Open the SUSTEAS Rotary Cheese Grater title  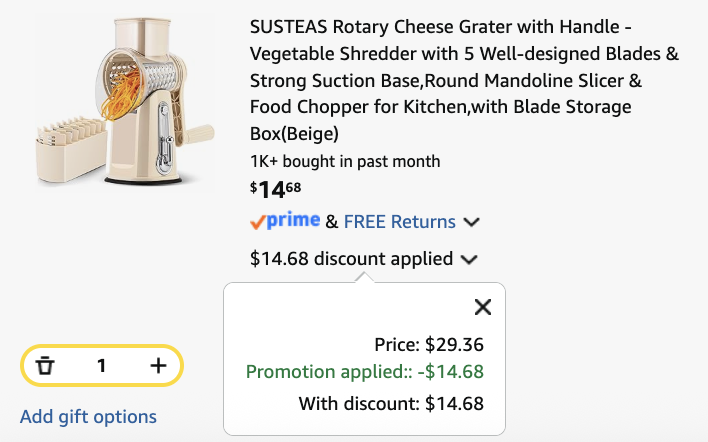[464, 80]
